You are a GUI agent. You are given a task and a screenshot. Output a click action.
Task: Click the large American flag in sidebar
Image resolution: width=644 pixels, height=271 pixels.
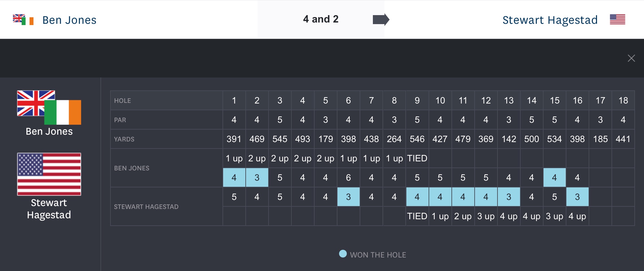(49, 174)
